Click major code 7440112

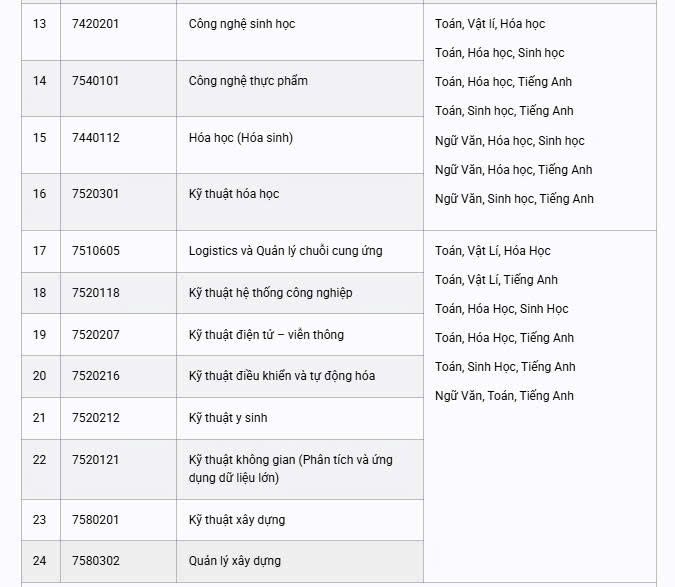pos(95,138)
